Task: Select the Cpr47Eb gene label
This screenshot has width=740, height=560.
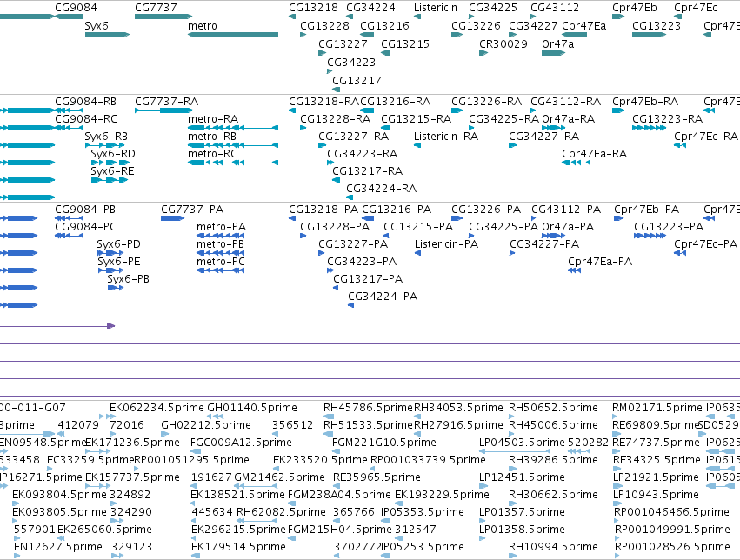Action: click(634, 8)
